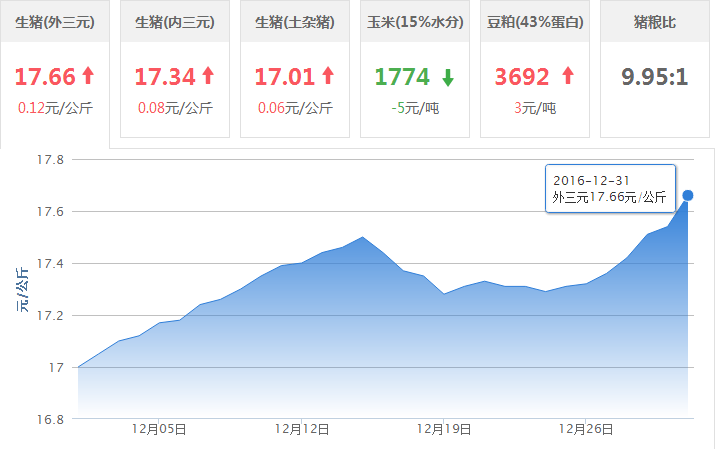Click the 0.12元/公斤 change text

(55, 108)
